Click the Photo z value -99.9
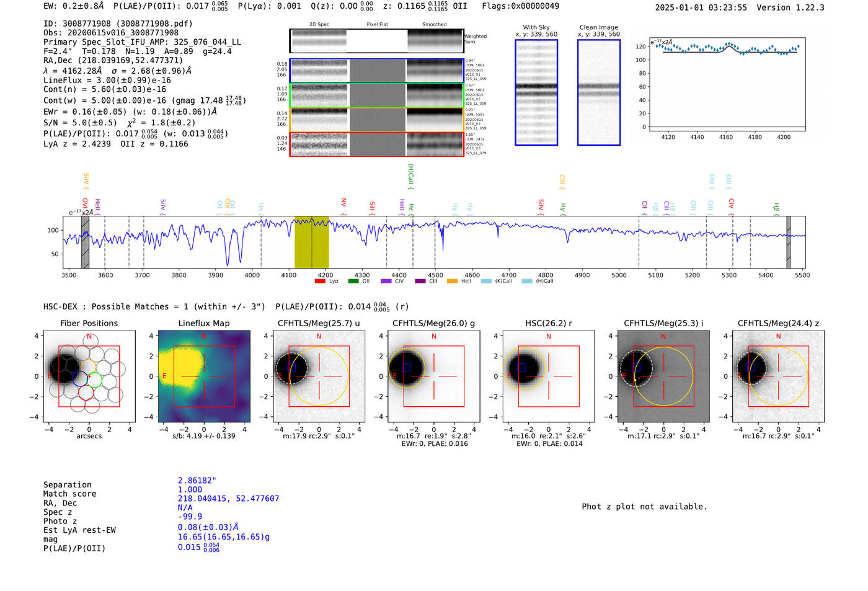This screenshot has height=591, width=868. [x=190, y=517]
